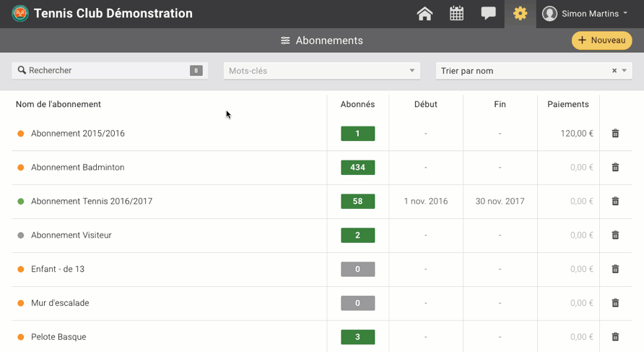Click the 434 subscribers badge for Badminton

[357, 168]
